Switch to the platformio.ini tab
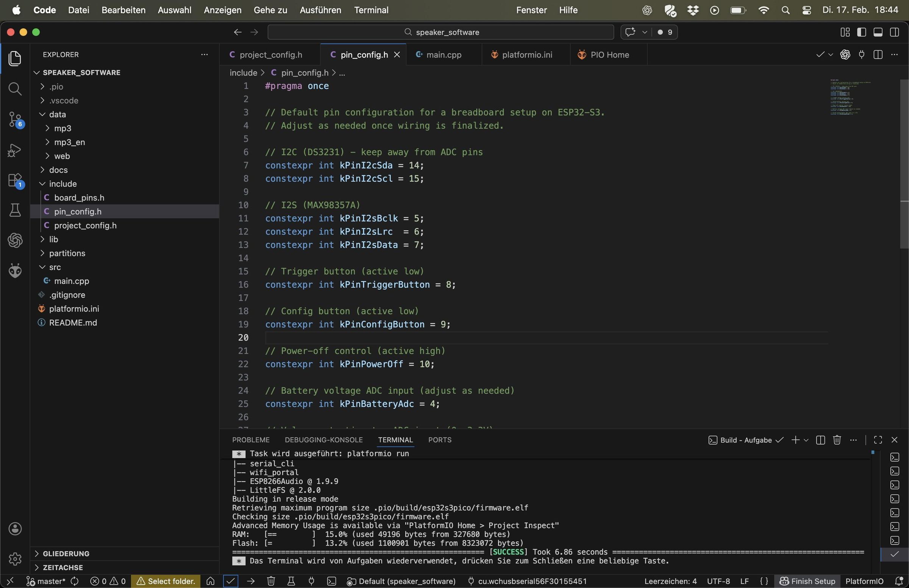This screenshot has width=909, height=588. click(x=526, y=55)
